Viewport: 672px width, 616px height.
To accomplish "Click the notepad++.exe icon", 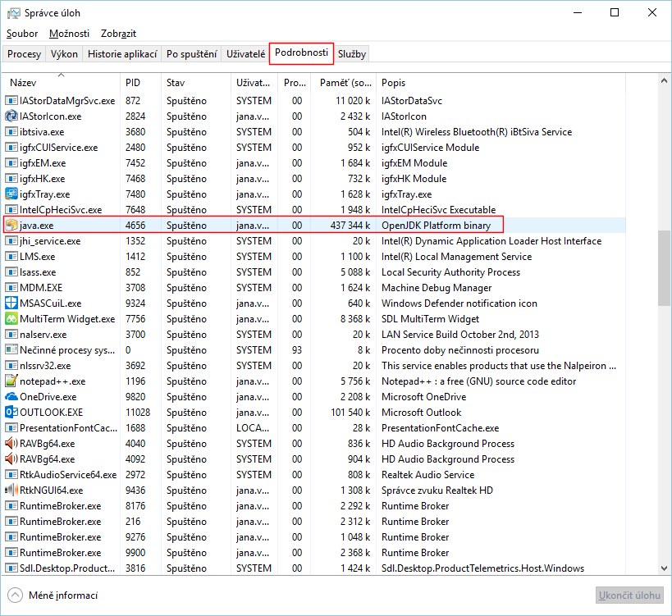I will click(11, 381).
